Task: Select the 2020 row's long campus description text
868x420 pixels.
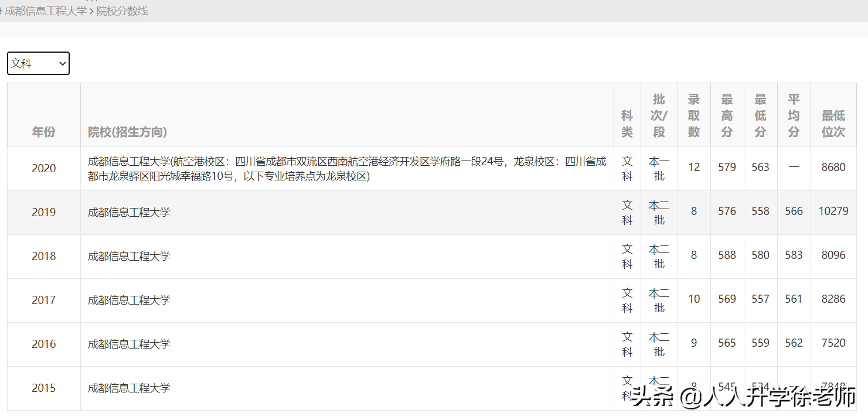Action: pos(347,169)
